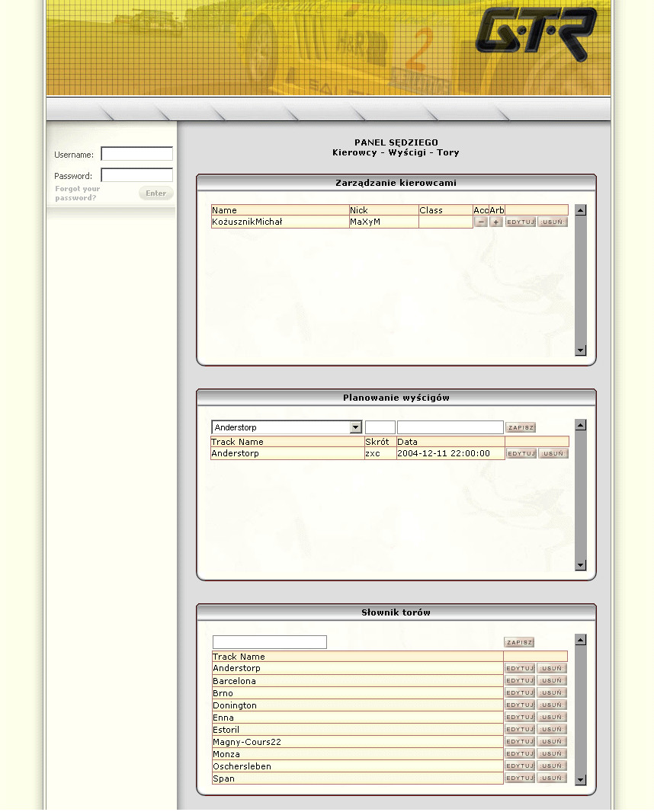Click ZAPISZ in the track dictionary
654x812 pixels.
[x=519, y=643]
